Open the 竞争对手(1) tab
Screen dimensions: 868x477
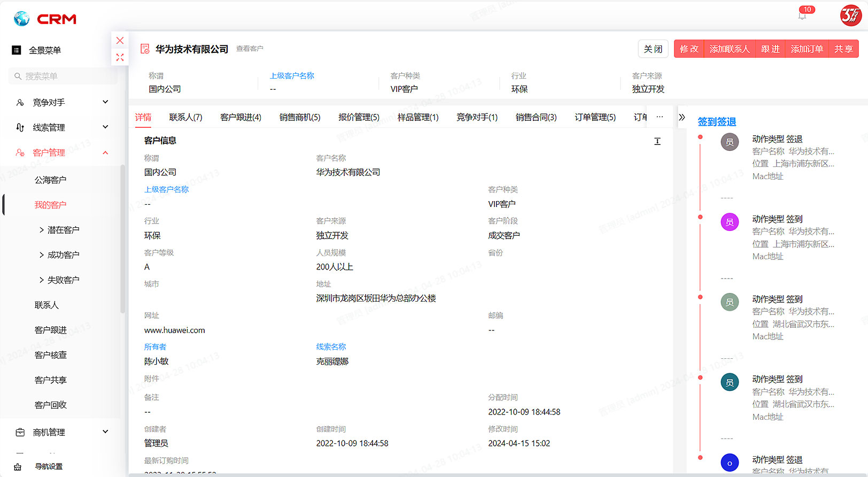tap(477, 117)
